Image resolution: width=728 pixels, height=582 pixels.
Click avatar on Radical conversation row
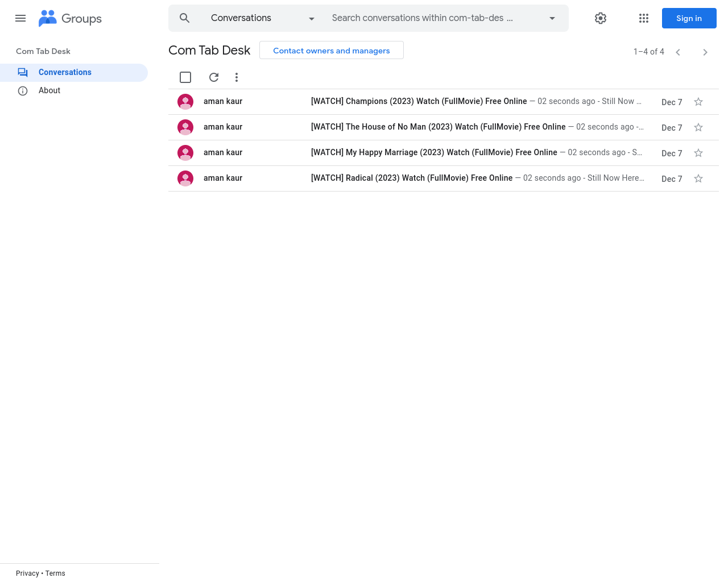[x=185, y=178]
